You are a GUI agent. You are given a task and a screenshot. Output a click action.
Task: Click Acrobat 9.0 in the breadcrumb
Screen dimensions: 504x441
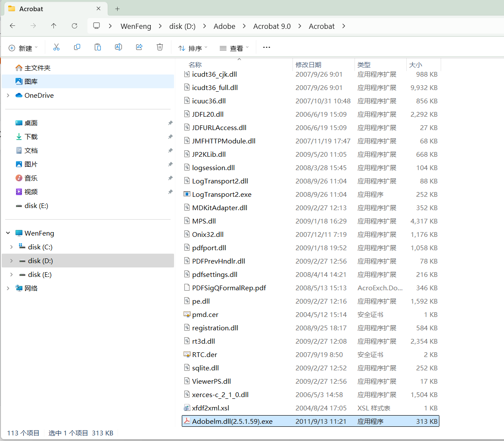272,26
